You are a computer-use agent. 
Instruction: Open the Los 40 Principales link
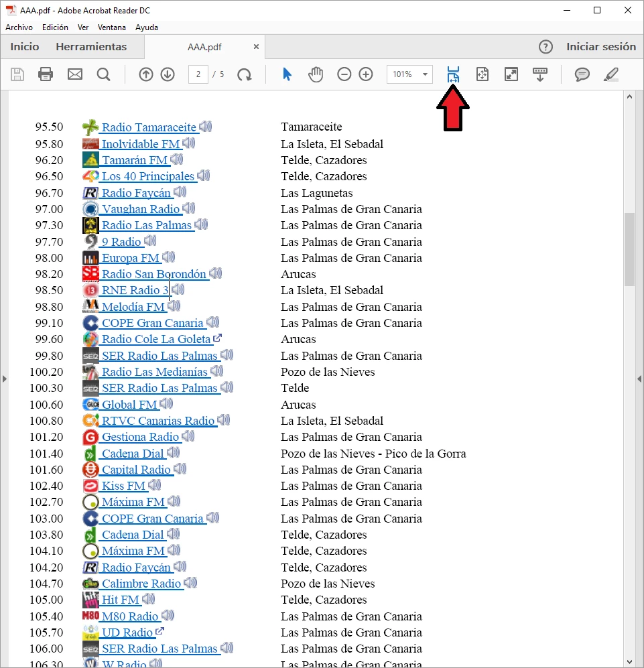coord(148,176)
